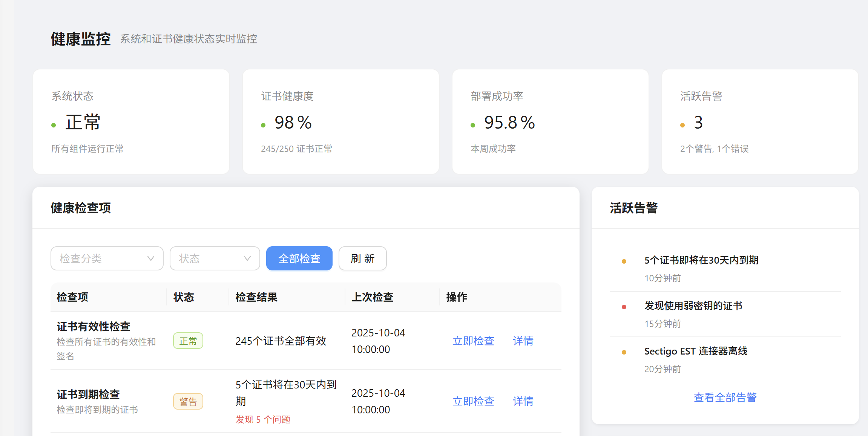
Task: Click the green 正常 status tag
Action: [188, 341]
